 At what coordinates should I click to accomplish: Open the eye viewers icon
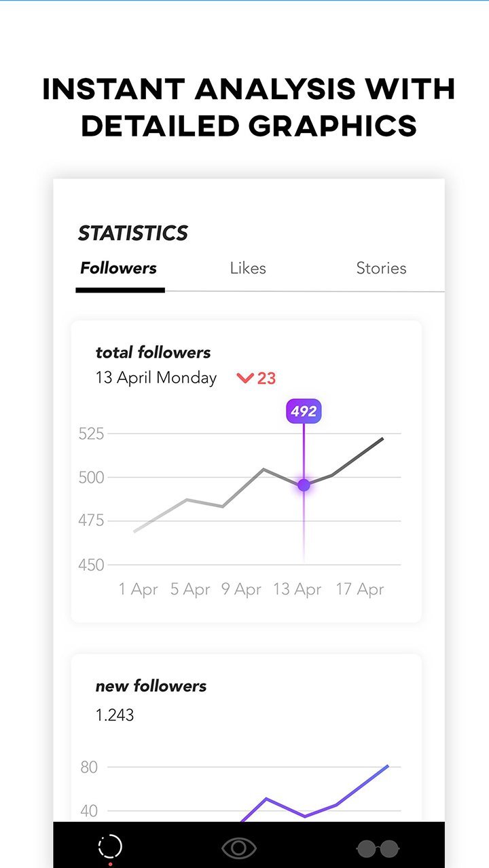click(x=239, y=848)
